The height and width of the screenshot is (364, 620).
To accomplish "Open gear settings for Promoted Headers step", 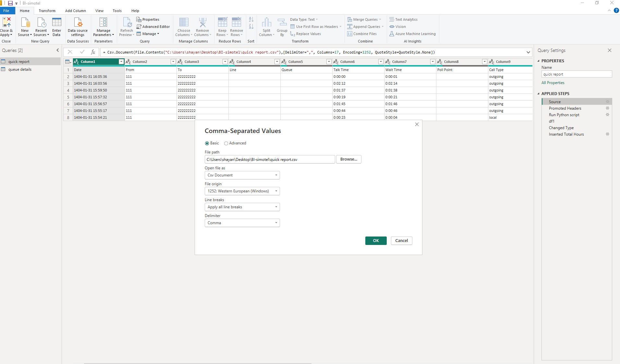I will pyautogui.click(x=607, y=108).
